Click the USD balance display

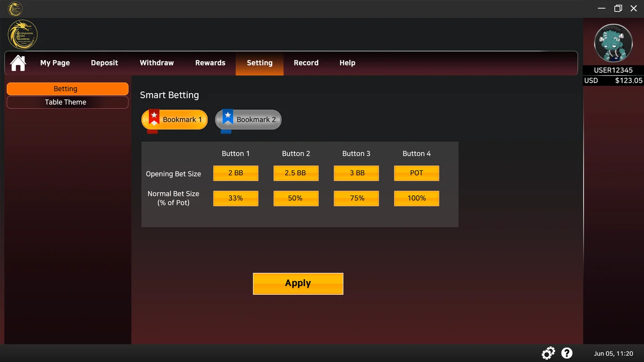[x=613, y=81]
